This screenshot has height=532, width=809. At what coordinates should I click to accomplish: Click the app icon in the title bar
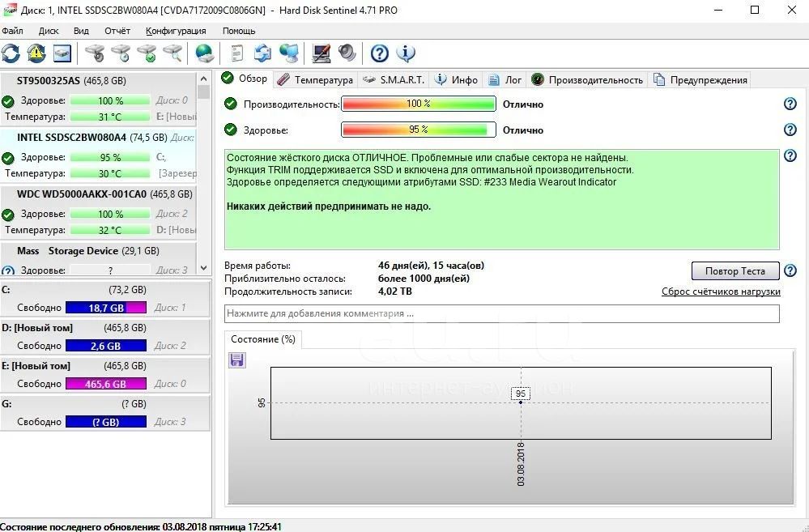click(9, 10)
